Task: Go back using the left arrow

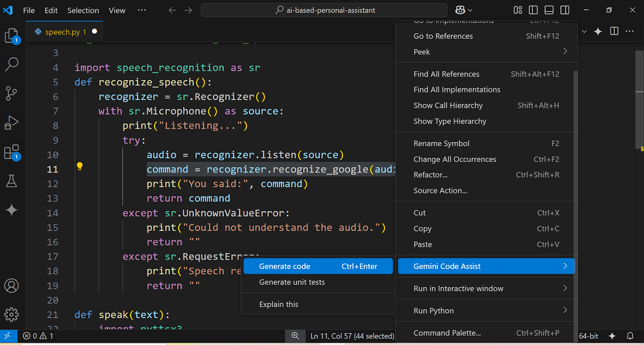Action: (173, 11)
